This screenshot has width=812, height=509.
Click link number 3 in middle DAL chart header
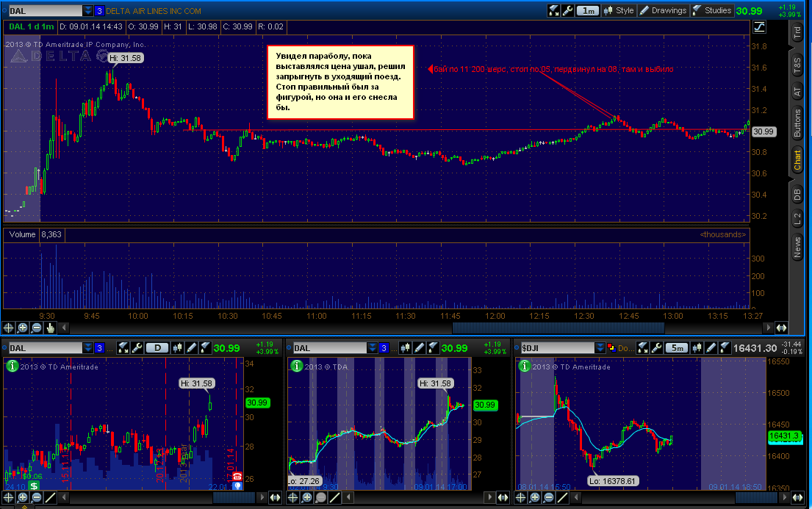[x=384, y=348]
